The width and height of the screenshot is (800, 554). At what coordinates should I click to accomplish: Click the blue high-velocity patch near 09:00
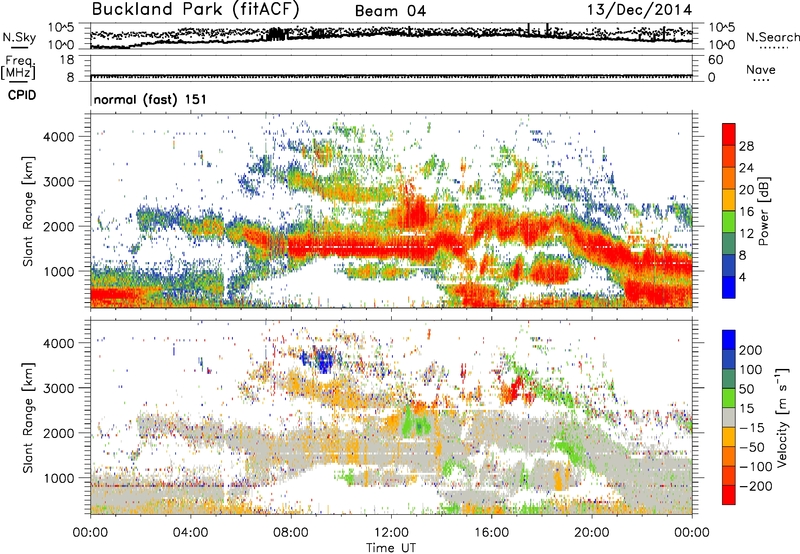[x=322, y=361]
